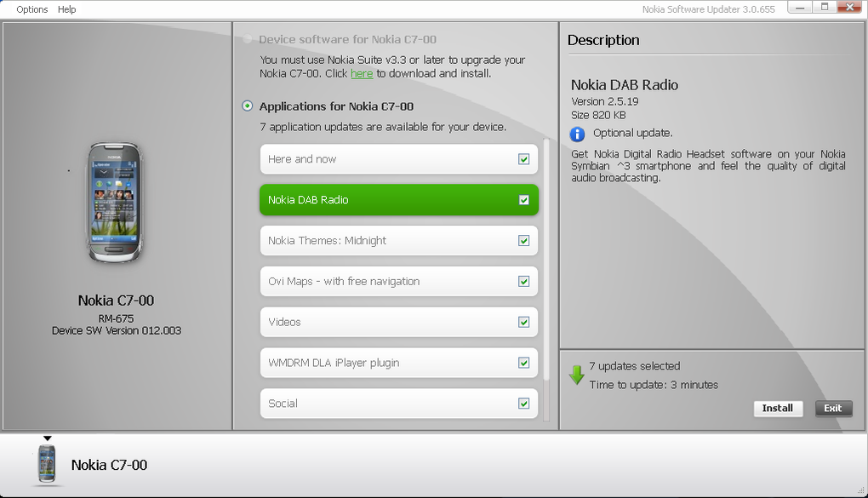Click the Time to update: 3 minutes text
Image resolution: width=868 pixels, height=498 pixels.
654,385
